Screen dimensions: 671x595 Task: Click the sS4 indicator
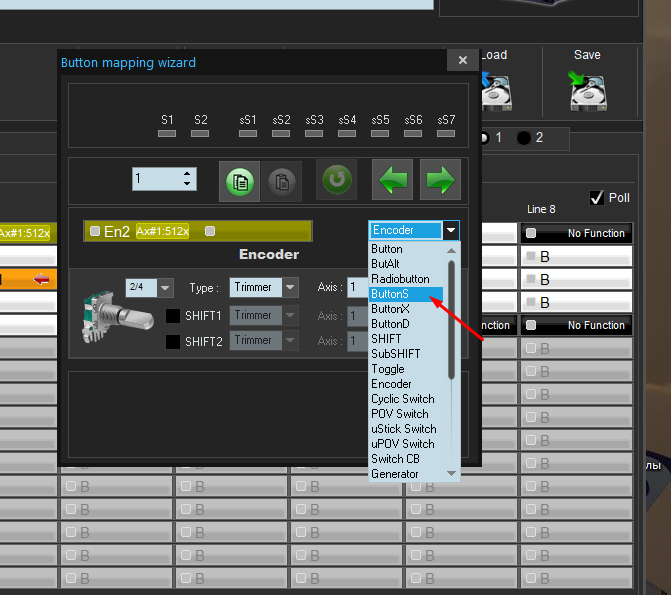click(347, 134)
